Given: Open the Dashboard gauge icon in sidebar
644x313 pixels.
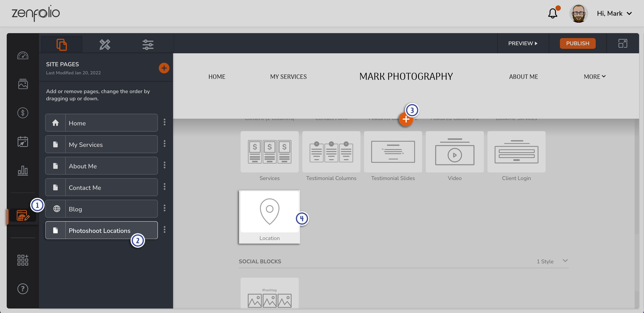Looking at the screenshot, I should pos(23,55).
